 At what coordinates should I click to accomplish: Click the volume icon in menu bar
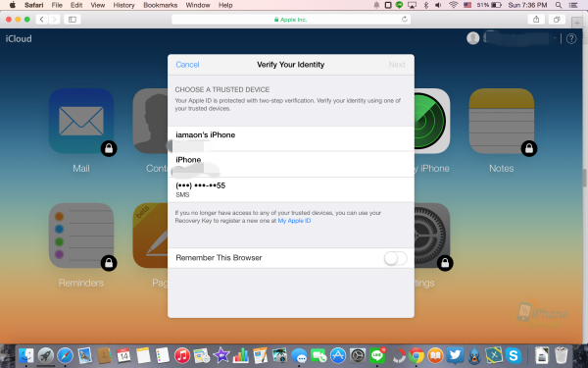tap(438, 5)
